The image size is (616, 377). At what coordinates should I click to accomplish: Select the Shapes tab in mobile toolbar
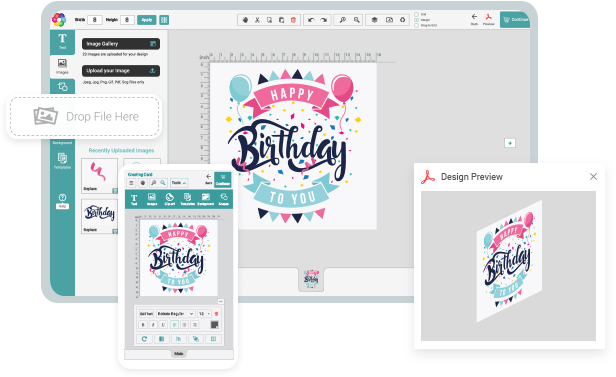224,199
